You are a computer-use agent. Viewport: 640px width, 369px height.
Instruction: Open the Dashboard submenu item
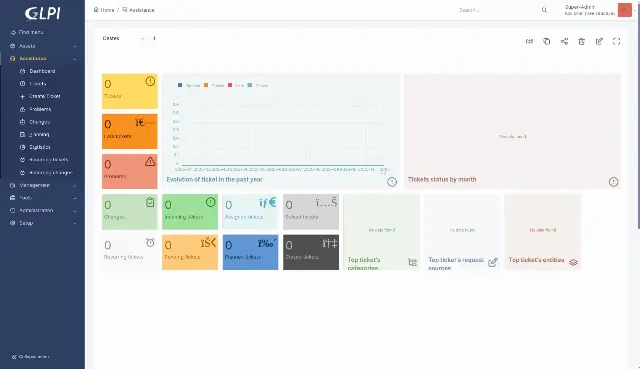[x=42, y=71]
